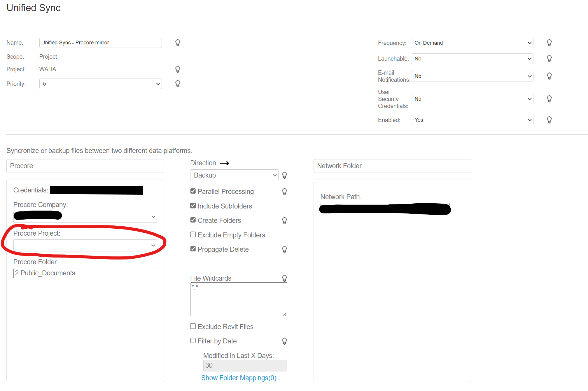Click the lightbulb hint beside Filter by Date
Image resolution: width=588 pixels, height=391 pixels.
(284, 341)
